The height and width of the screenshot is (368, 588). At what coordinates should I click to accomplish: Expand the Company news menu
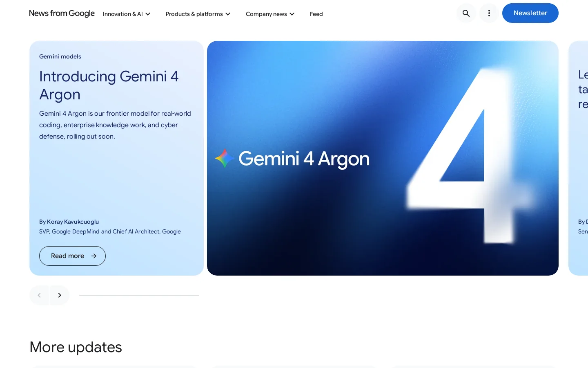coord(270,14)
